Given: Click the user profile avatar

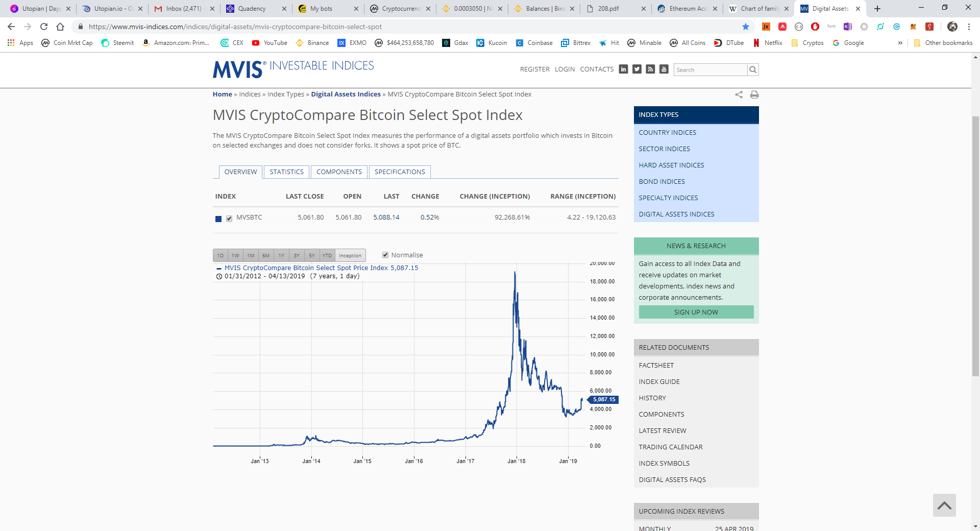Looking at the screenshot, I should coord(952,27).
